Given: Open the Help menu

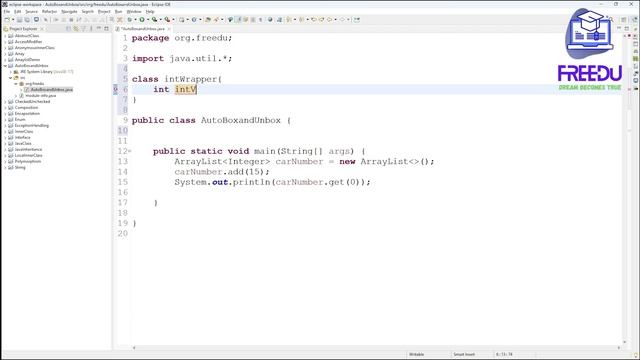Looking at the screenshot, I should tap(150, 11).
